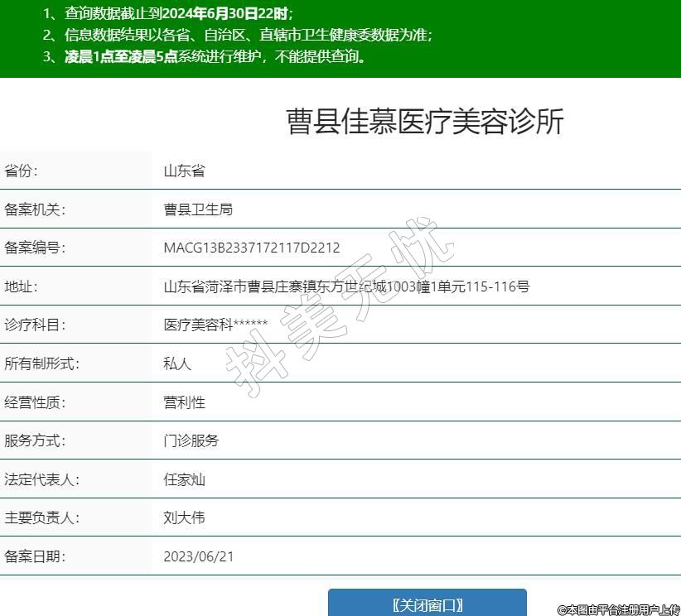Select the ownership value 私人
The image size is (681, 616).
[x=177, y=363]
